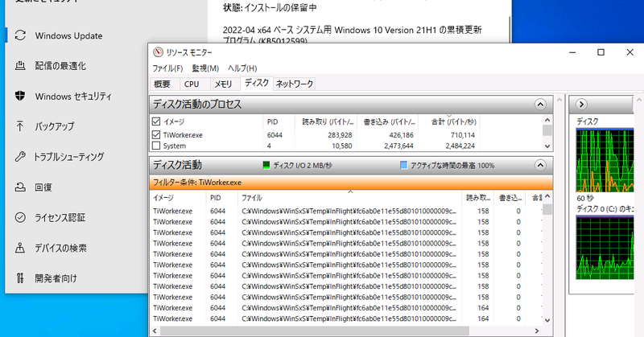The width and height of the screenshot is (644, 337).
Task: Open トラブルシューティング settings page
Action: pyautogui.click(x=68, y=157)
